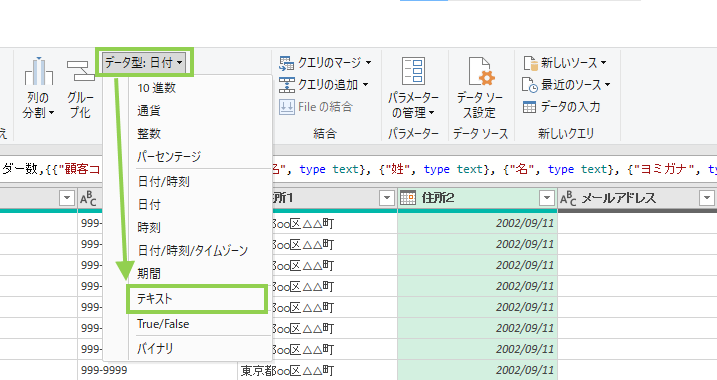Click データの入力 enter data
This screenshot has width=717, height=380.
click(561, 107)
